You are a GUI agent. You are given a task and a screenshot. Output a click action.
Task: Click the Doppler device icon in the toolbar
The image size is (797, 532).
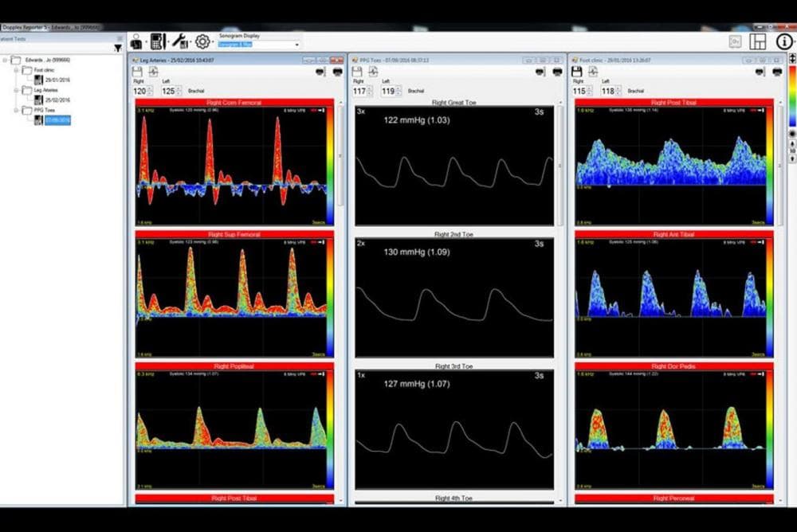tap(158, 41)
